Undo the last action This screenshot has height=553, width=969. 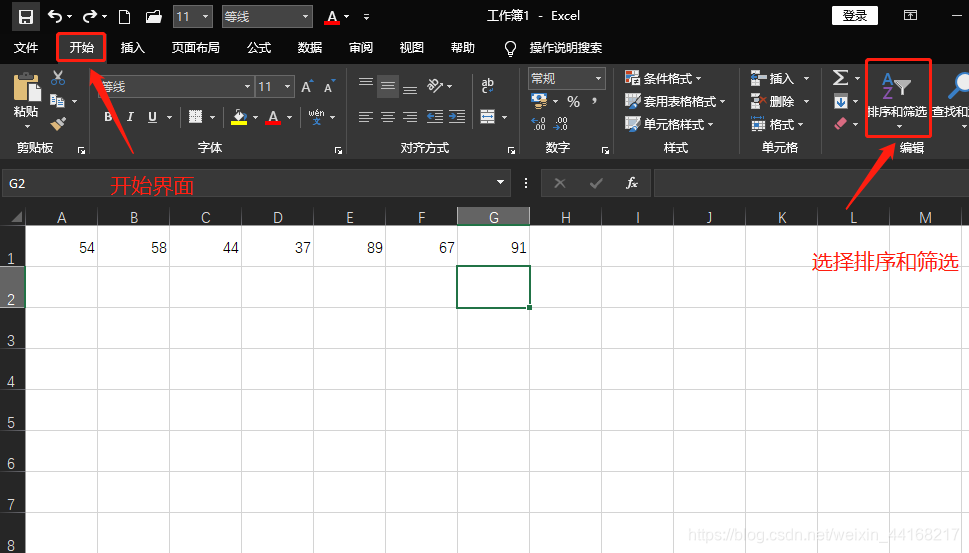point(55,16)
